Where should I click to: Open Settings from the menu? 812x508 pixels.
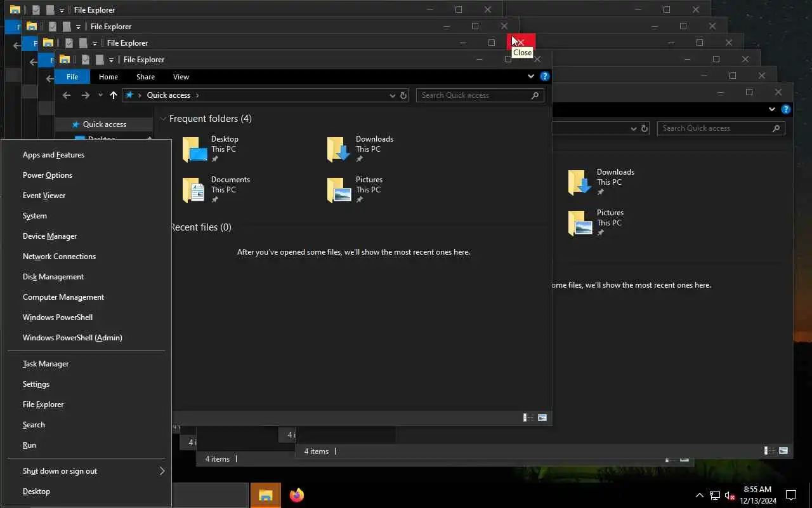86,384
